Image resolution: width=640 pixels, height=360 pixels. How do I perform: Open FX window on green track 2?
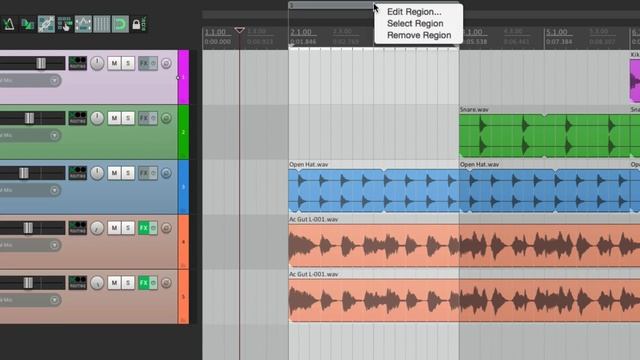click(x=144, y=118)
